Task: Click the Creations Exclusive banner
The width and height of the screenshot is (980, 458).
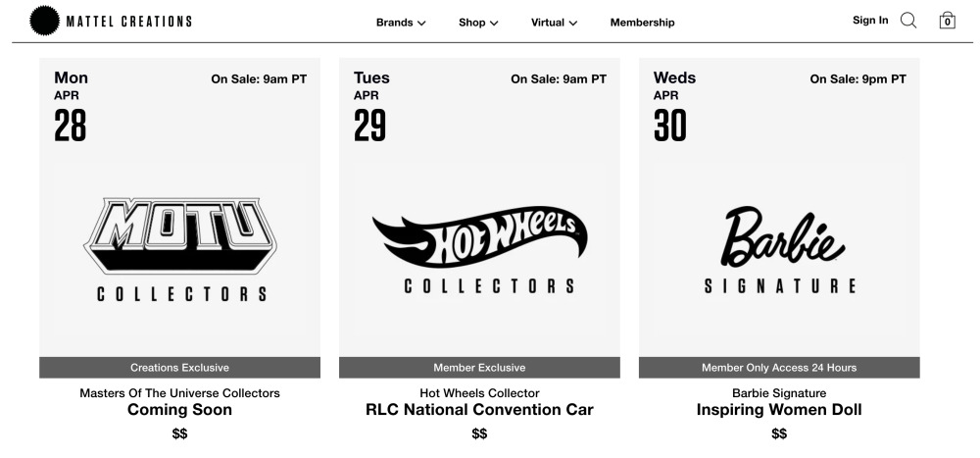Action: click(180, 367)
